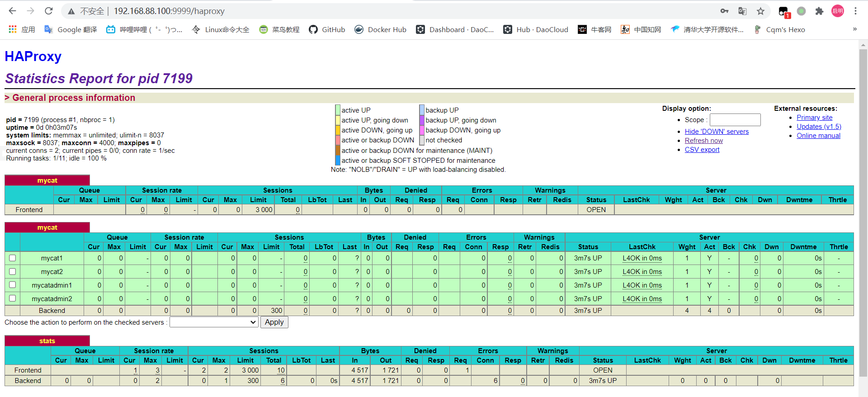
Task: Click the 3m7s UP status for mycat2
Action: [588, 272]
